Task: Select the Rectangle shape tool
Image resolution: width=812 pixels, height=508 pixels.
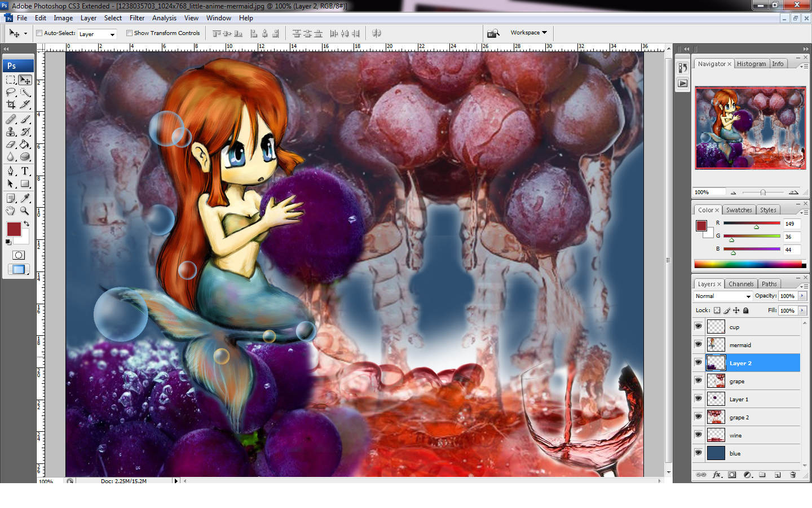Action: pos(25,183)
